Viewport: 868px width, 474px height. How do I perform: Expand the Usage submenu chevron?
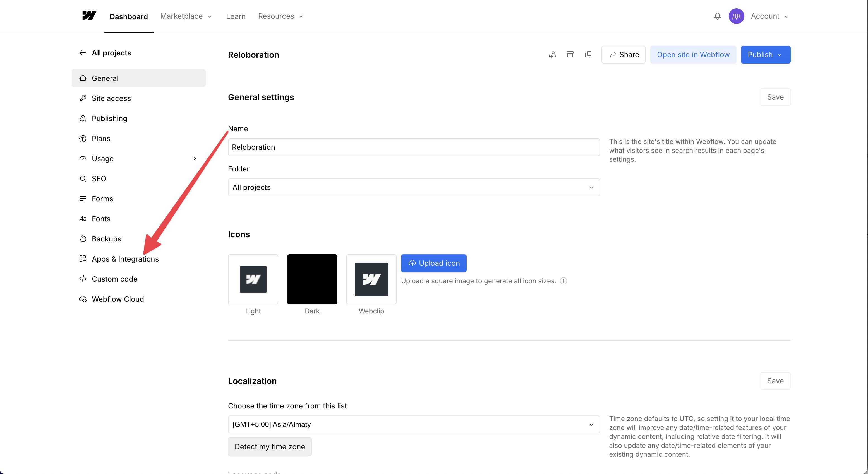(195, 158)
